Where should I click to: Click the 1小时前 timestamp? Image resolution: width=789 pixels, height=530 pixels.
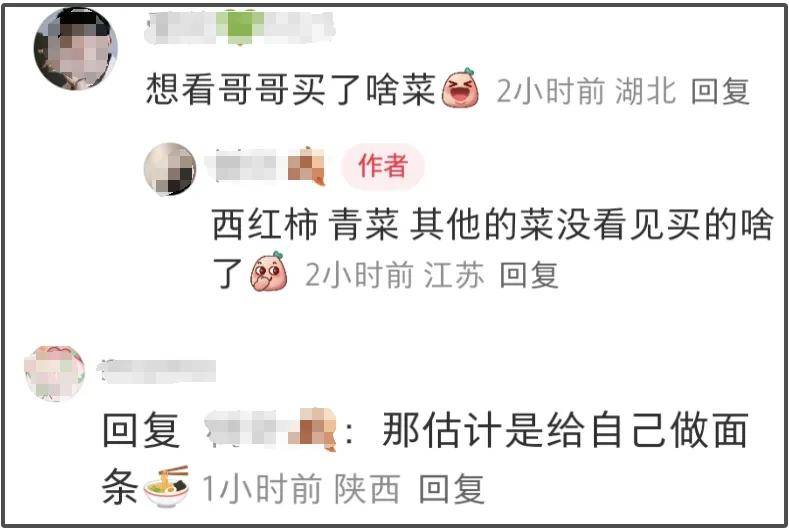point(262,489)
